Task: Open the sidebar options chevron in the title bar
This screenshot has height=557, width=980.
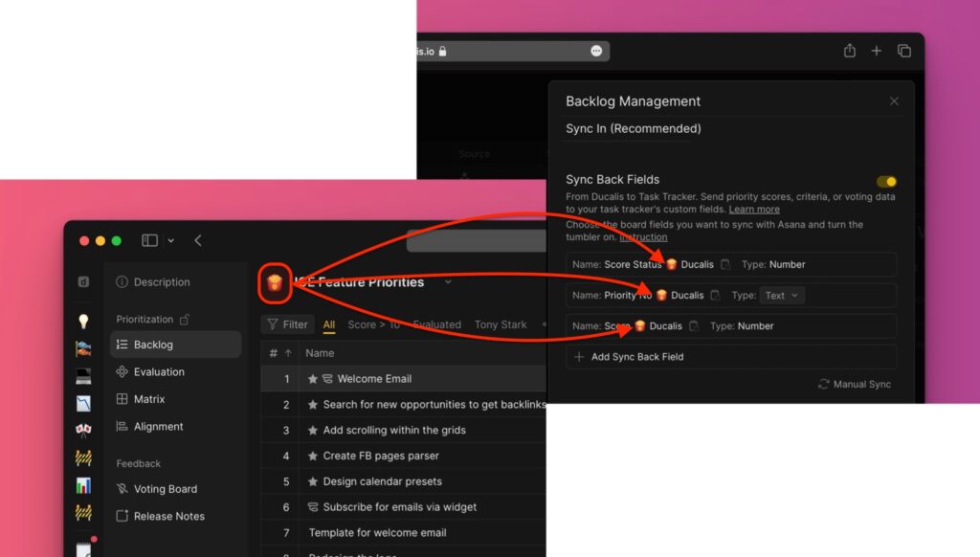Action: (170, 240)
